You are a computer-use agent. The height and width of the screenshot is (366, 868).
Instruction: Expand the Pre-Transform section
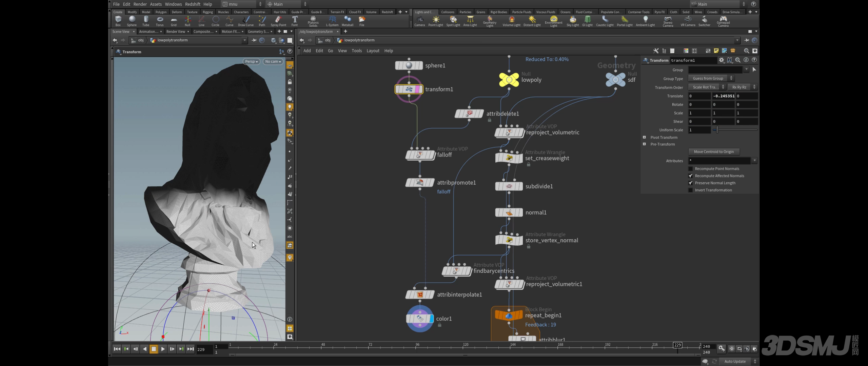click(644, 144)
